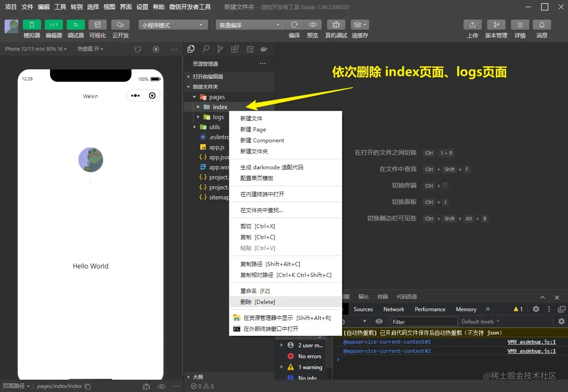The image size is (568, 392).
Task: Select the editor layout icon beside extensions
Action: pos(250,49)
